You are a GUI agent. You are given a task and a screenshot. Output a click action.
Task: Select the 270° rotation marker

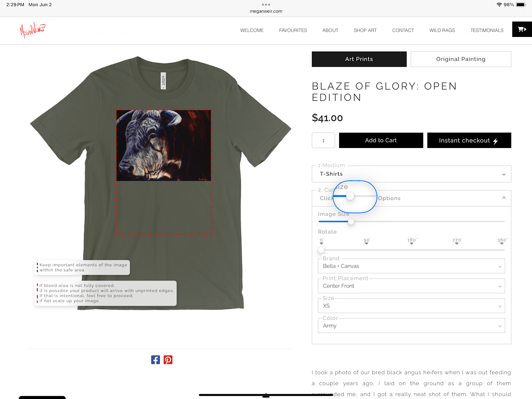(x=457, y=241)
